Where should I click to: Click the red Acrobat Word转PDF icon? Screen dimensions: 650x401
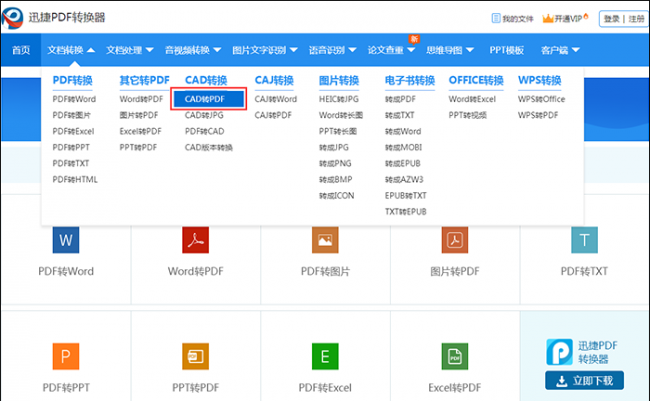pos(195,240)
